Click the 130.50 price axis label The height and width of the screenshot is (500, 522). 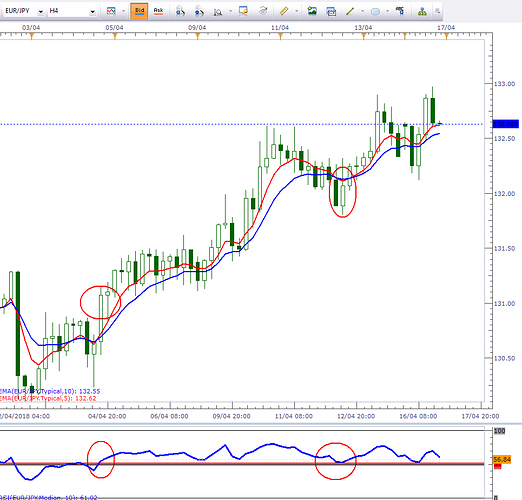point(504,358)
